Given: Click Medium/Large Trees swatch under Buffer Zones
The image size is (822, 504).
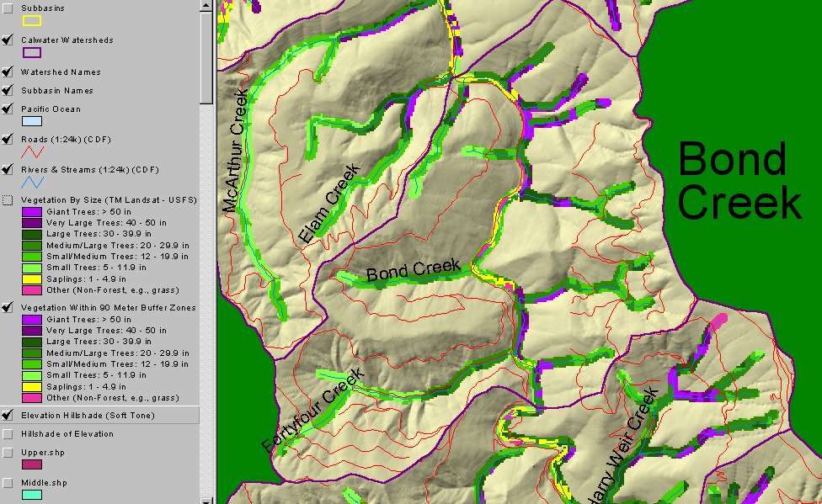Looking at the screenshot, I should (x=31, y=353).
